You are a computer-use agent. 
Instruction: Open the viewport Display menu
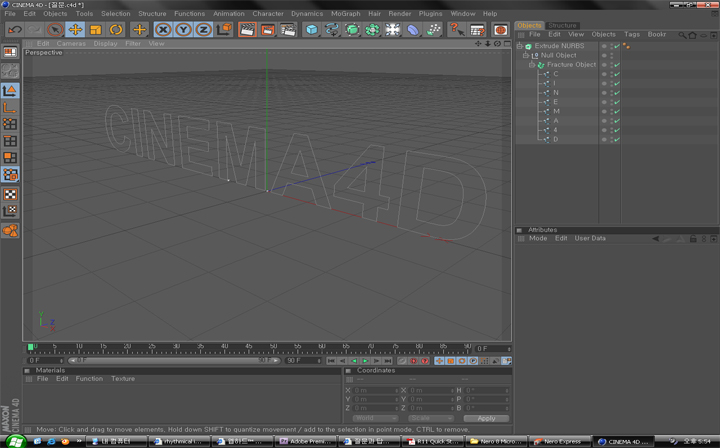pos(105,44)
